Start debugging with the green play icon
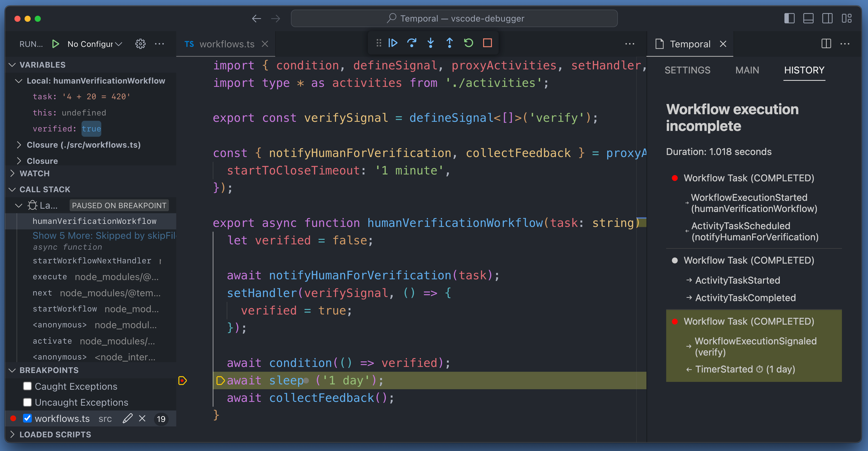Image resolution: width=868 pixels, height=451 pixels. click(56, 44)
